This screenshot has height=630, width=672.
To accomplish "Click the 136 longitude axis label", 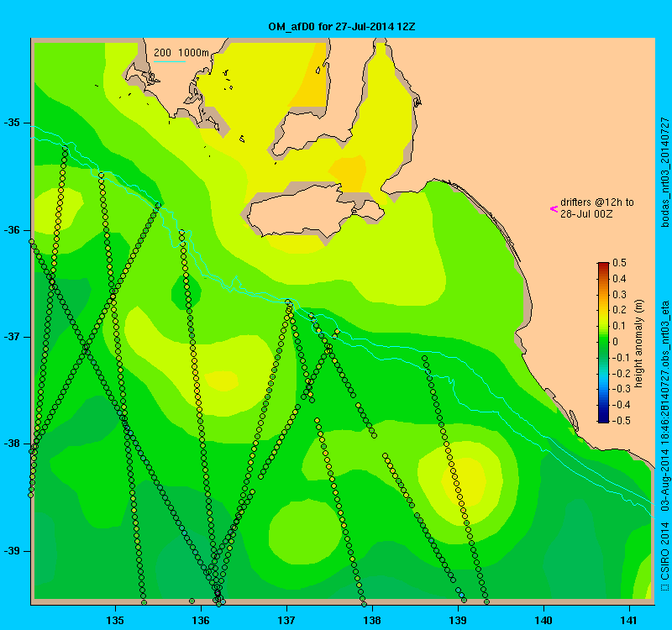I will tap(201, 621).
